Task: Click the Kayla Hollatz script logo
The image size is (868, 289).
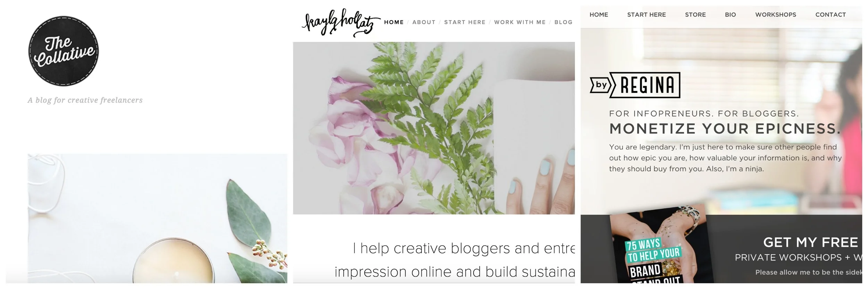Action: [x=341, y=23]
